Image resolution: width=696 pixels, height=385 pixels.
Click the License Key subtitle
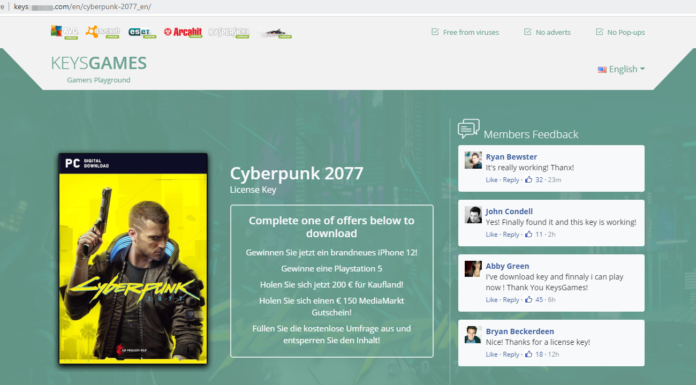click(x=253, y=190)
